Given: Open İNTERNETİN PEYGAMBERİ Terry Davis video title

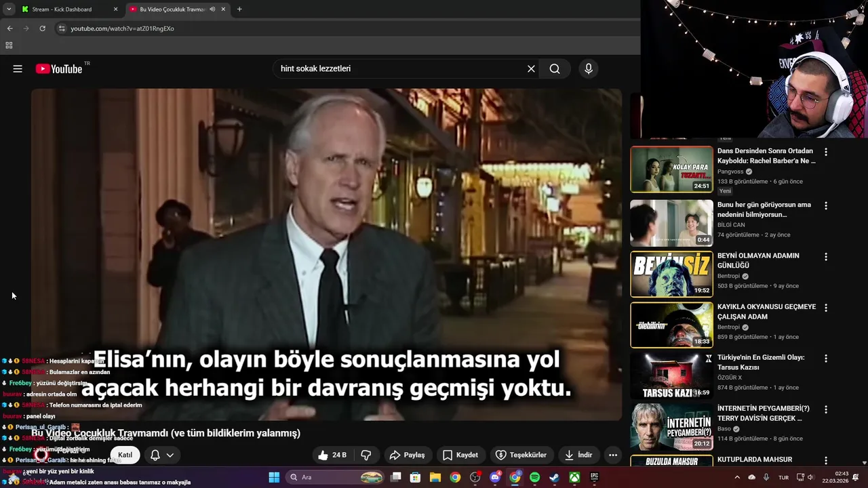Looking at the screenshot, I should [x=764, y=413].
